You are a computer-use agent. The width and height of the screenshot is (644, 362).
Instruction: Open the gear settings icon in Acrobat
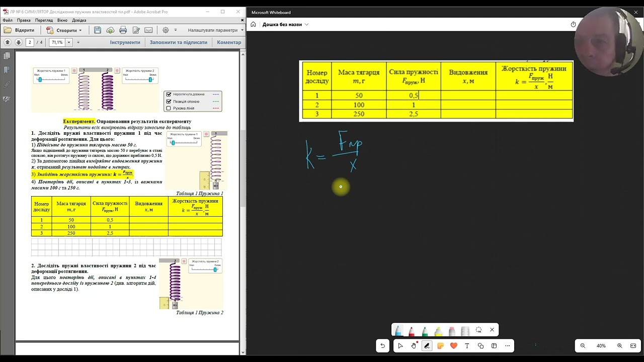[166, 30]
